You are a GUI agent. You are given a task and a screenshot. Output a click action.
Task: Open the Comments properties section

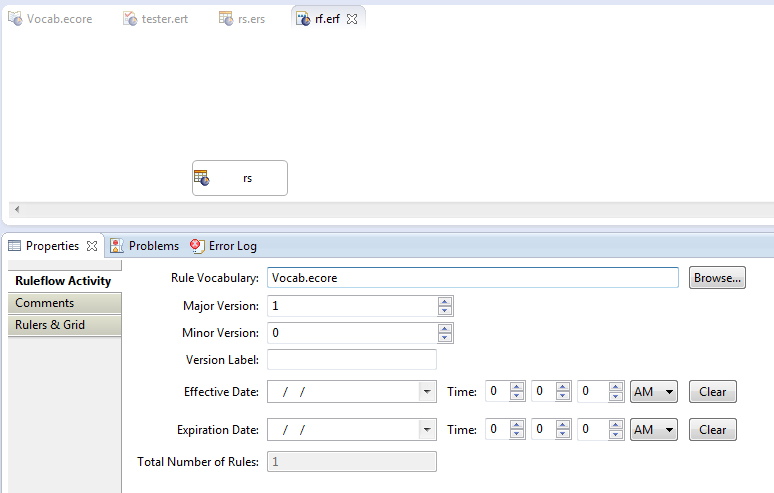(65, 303)
